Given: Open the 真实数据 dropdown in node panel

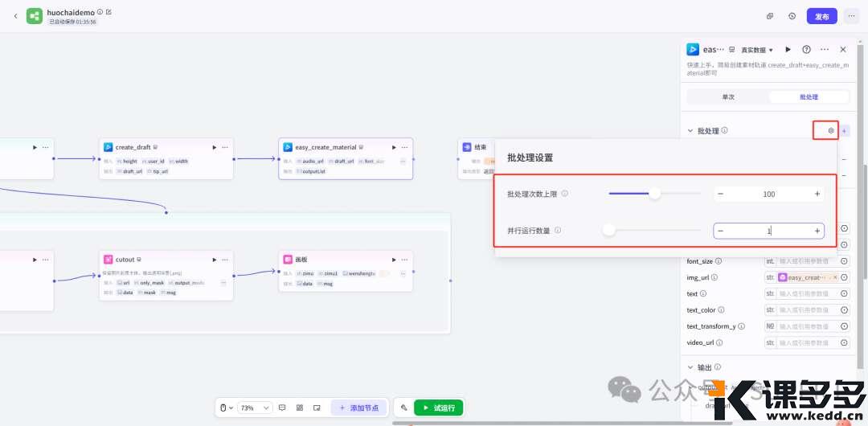Looking at the screenshot, I should coord(756,50).
